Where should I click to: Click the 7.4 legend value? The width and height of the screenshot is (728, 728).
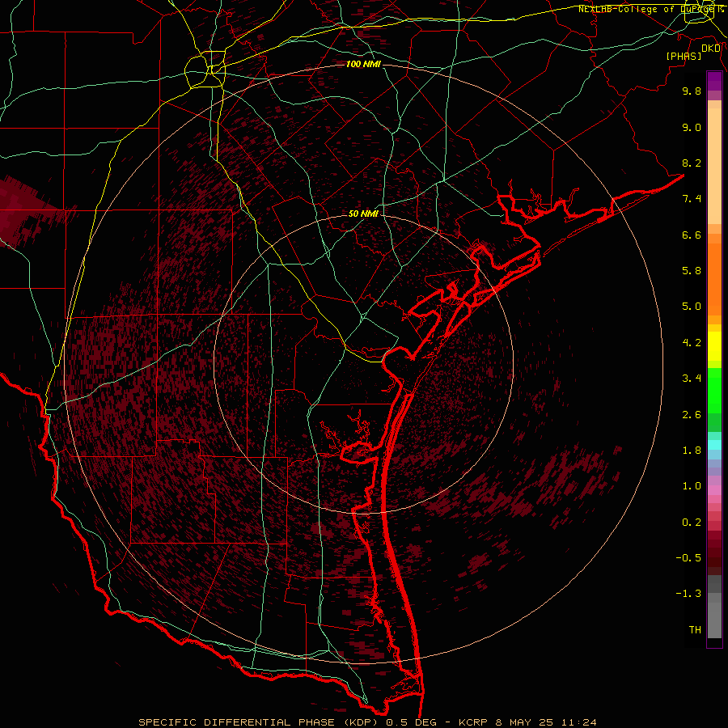pos(692,199)
